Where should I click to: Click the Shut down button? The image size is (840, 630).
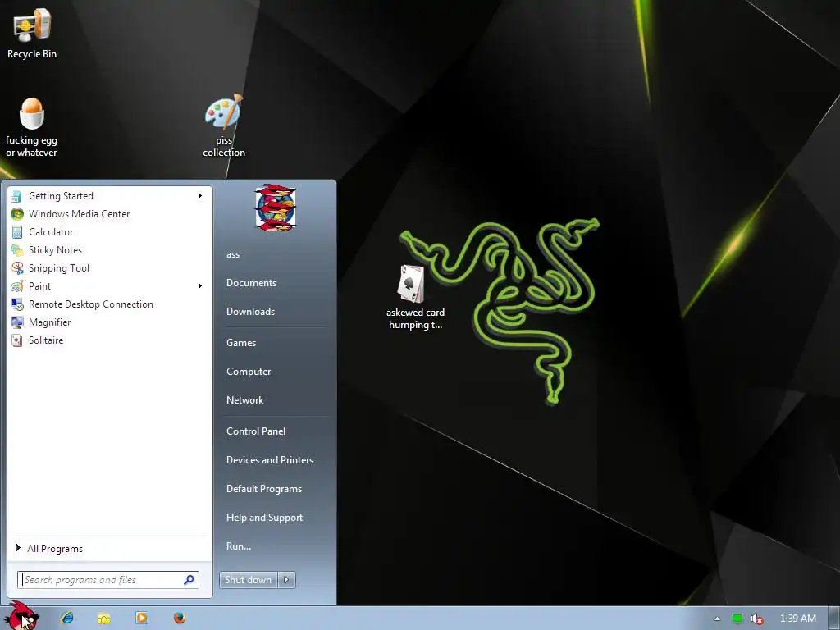click(248, 580)
